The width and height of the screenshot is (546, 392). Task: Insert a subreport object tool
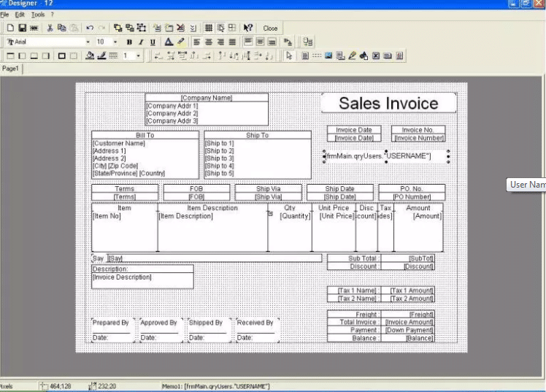[340, 55]
